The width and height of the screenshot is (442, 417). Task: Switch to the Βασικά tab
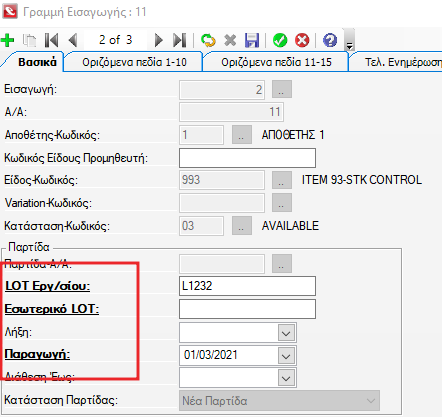[37, 62]
